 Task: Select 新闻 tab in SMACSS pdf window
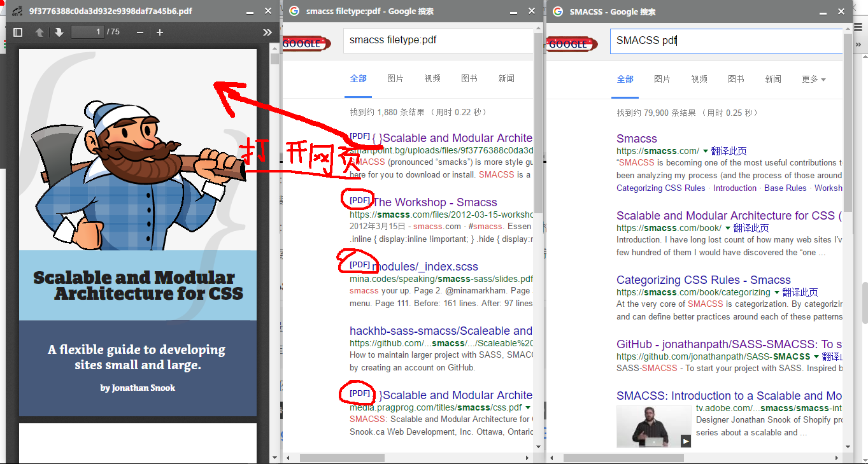pyautogui.click(x=773, y=79)
